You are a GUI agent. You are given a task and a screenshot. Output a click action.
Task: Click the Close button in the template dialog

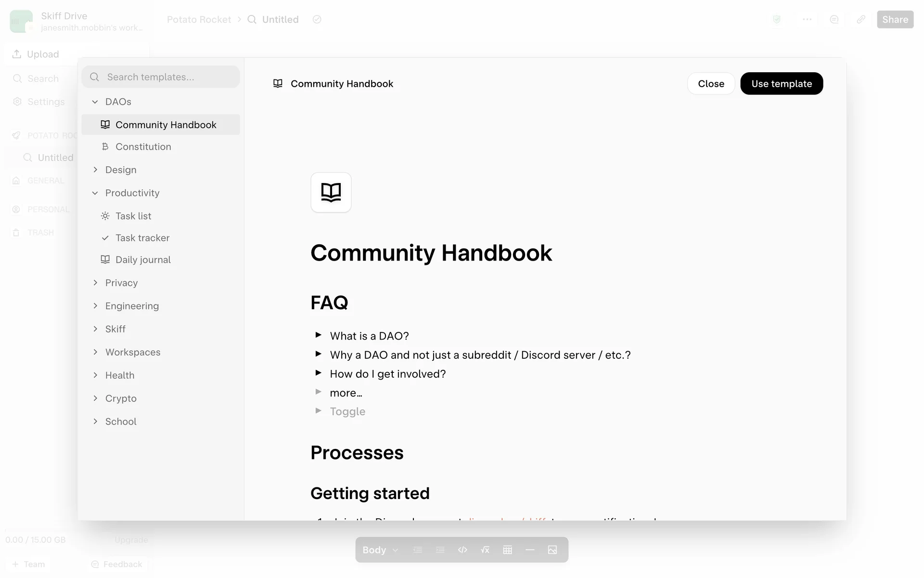click(x=710, y=83)
